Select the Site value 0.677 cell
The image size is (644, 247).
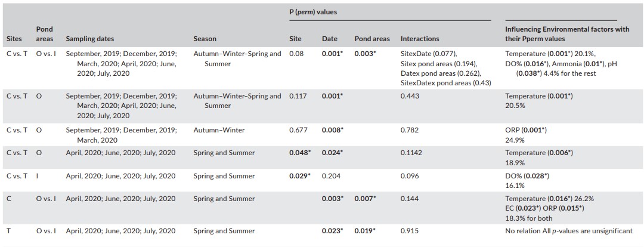(x=297, y=130)
